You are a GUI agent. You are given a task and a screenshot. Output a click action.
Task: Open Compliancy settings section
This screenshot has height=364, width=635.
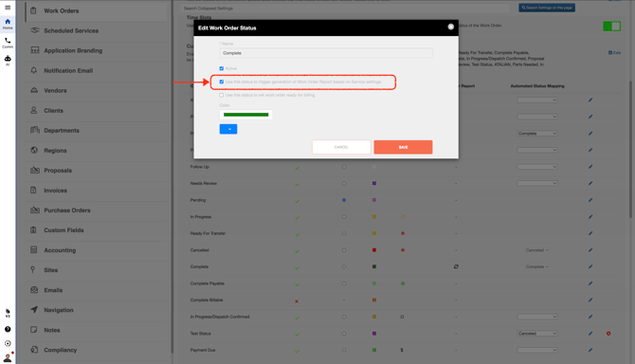97,350
